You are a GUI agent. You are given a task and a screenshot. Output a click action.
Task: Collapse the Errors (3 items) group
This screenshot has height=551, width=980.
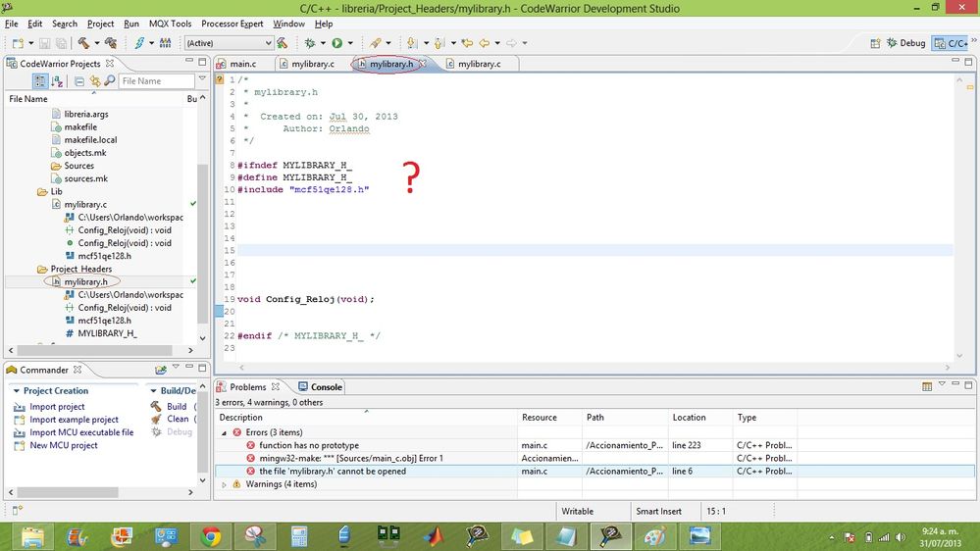224,432
